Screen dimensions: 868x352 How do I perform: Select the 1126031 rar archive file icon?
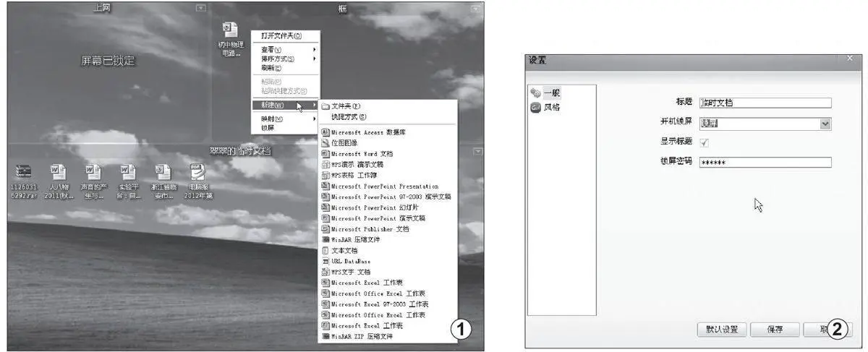coord(25,172)
